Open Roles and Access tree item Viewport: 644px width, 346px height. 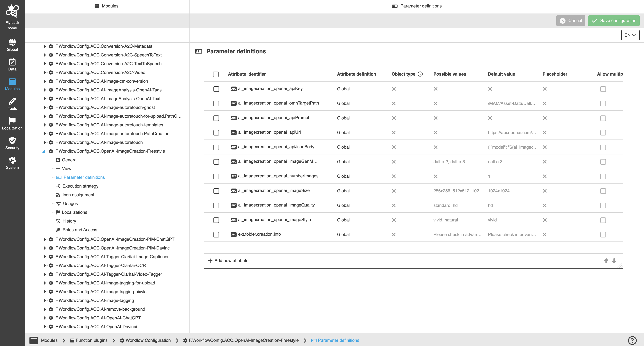[80, 230]
